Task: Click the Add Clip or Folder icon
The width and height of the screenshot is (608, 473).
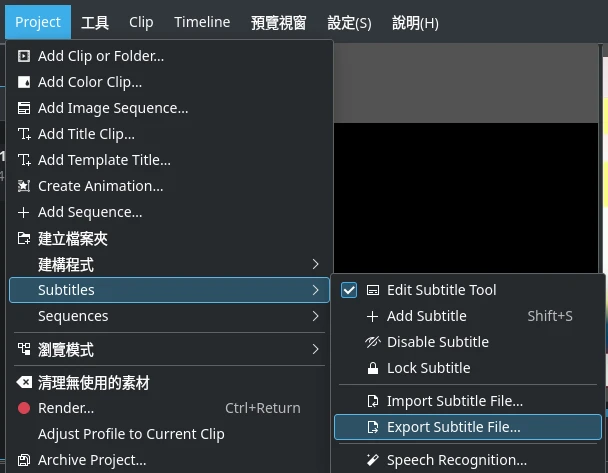Action: pos(24,56)
